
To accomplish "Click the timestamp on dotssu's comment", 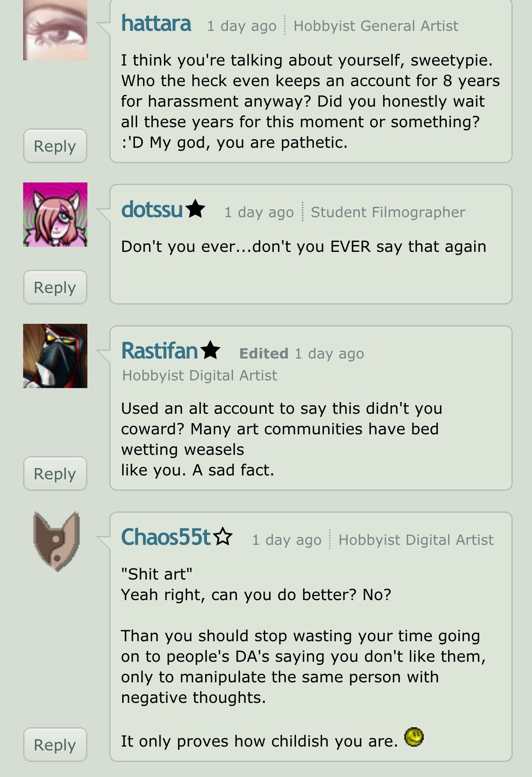I will 259,212.
